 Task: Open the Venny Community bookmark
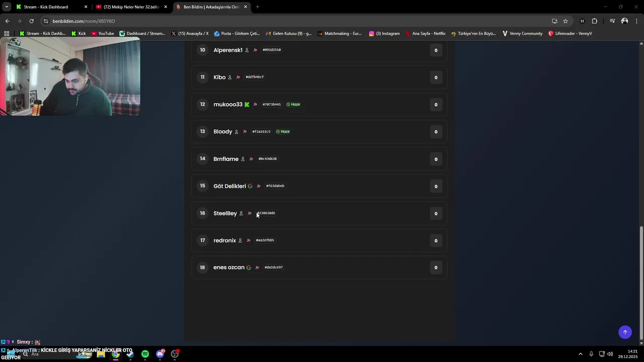(522, 34)
